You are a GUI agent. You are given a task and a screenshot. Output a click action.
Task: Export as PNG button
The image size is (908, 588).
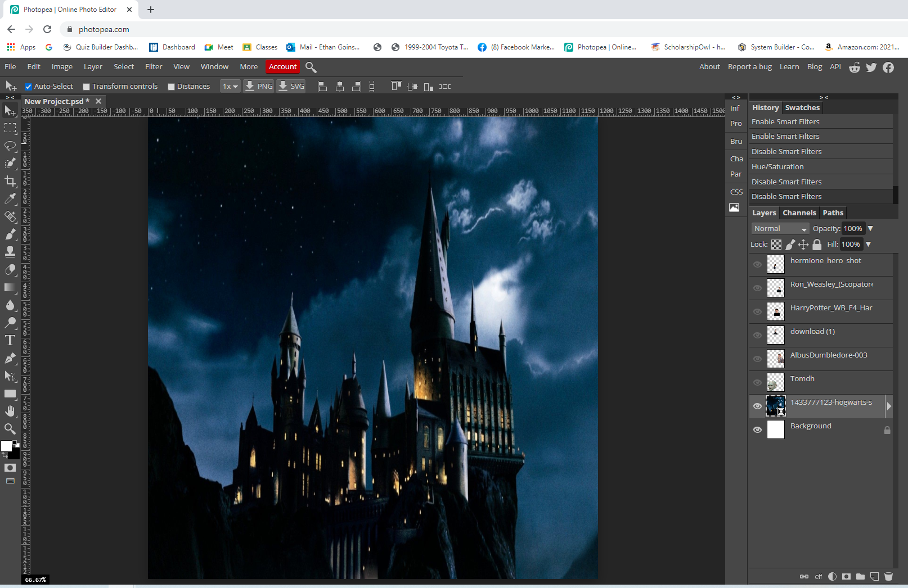(x=259, y=87)
